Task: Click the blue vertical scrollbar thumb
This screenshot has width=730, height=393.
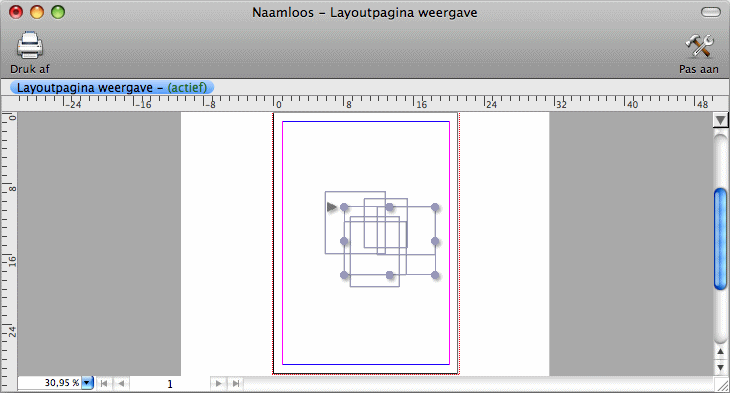Action: coord(721,239)
